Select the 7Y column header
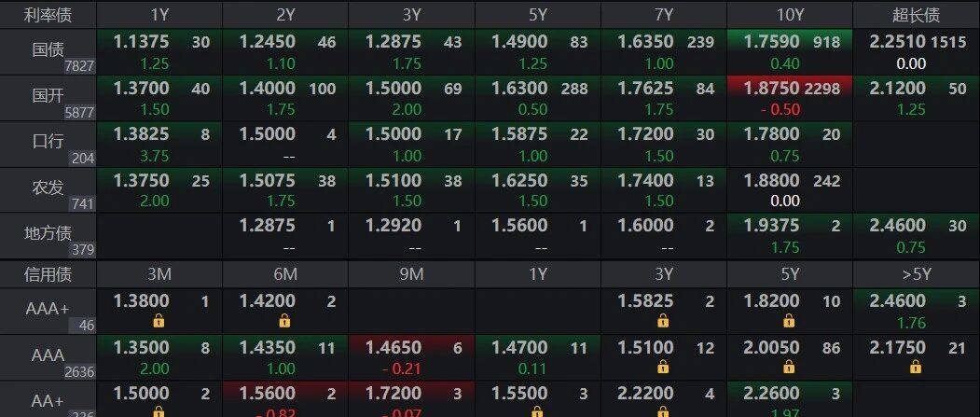This screenshot has width=980, height=417. coord(663,14)
